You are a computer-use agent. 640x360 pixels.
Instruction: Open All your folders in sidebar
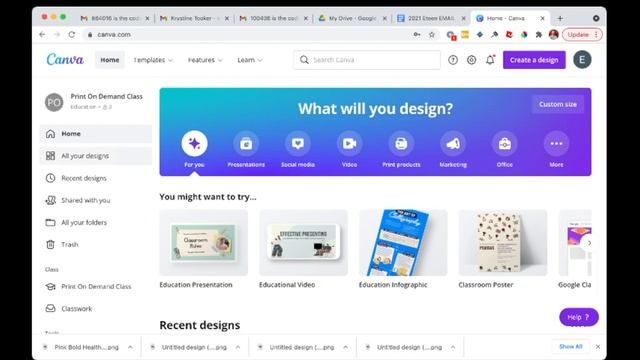tap(96, 222)
